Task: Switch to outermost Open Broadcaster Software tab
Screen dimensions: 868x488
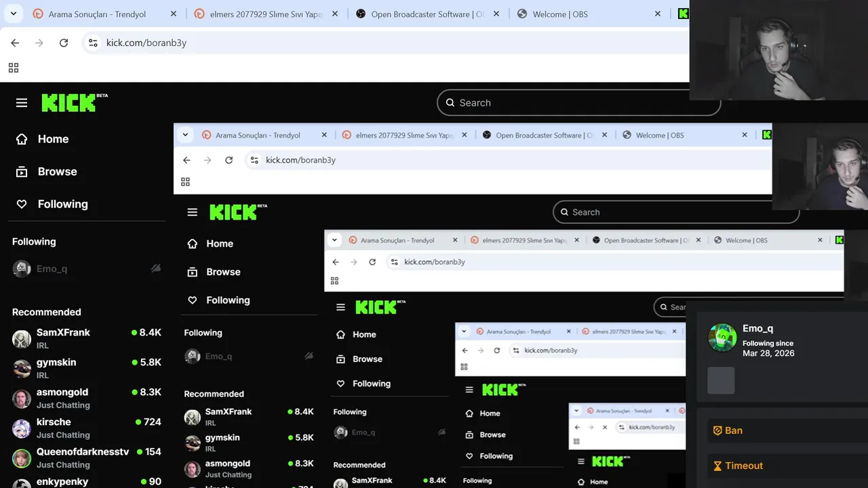Action: point(420,14)
